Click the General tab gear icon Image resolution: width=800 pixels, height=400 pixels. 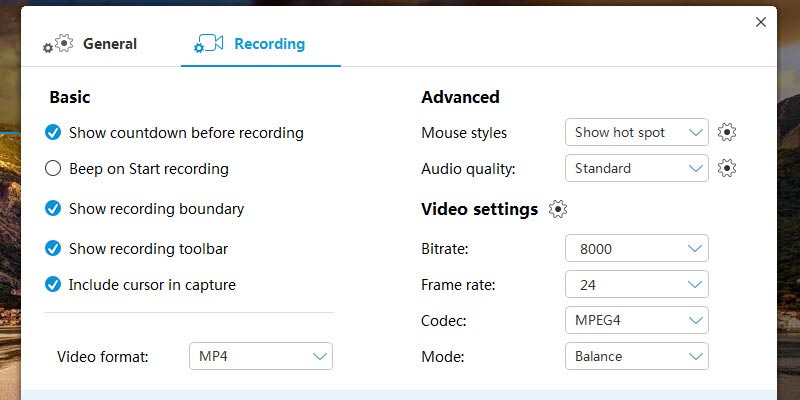[59, 44]
